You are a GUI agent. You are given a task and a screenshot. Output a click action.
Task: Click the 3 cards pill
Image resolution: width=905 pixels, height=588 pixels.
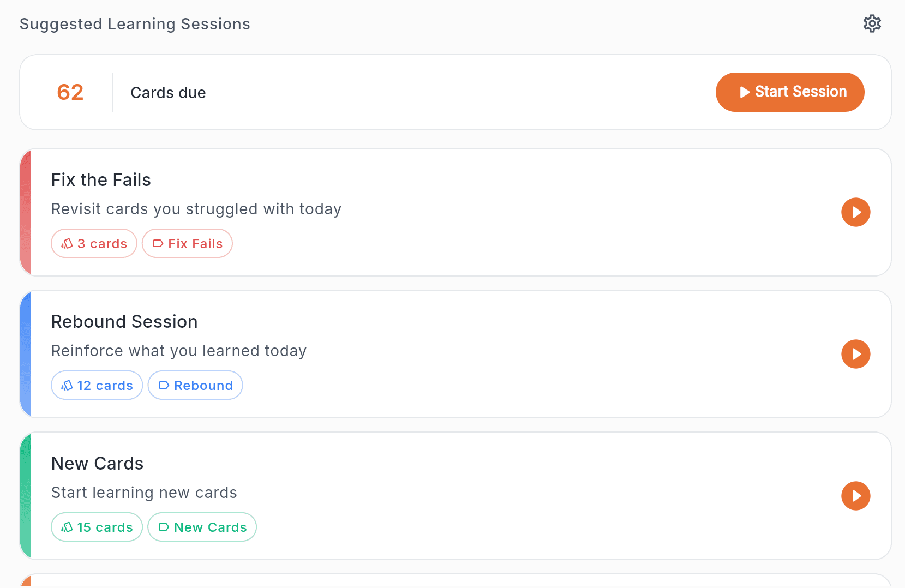tap(94, 243)
